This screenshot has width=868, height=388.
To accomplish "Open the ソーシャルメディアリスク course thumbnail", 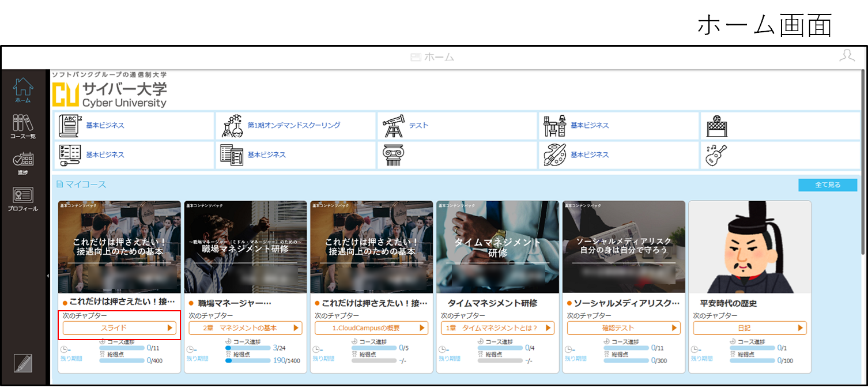I will 624,247.
